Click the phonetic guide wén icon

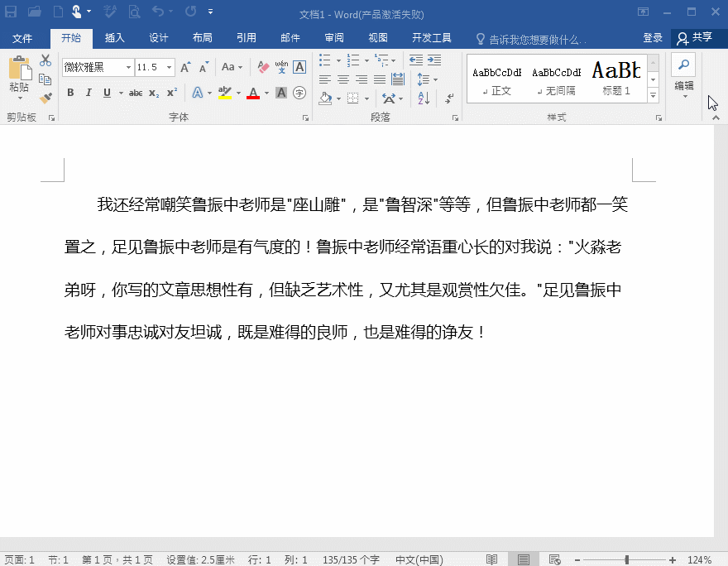(281, 67)
